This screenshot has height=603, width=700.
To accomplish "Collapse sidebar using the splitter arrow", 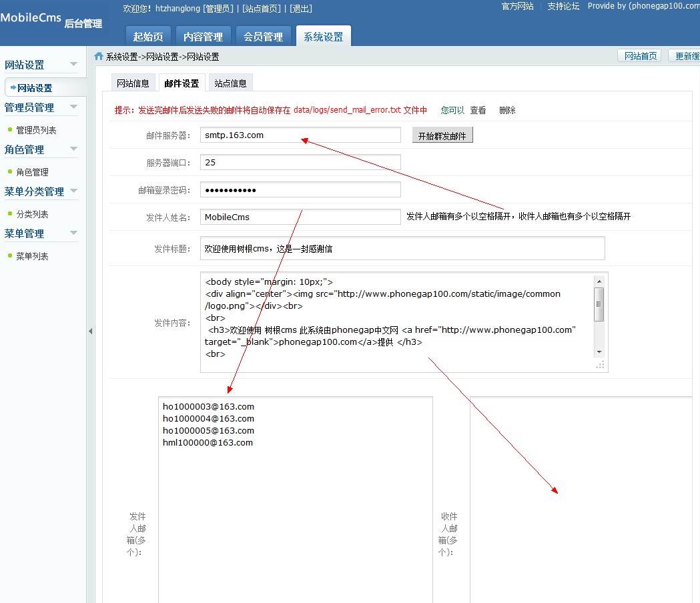I will click(90, 332).
